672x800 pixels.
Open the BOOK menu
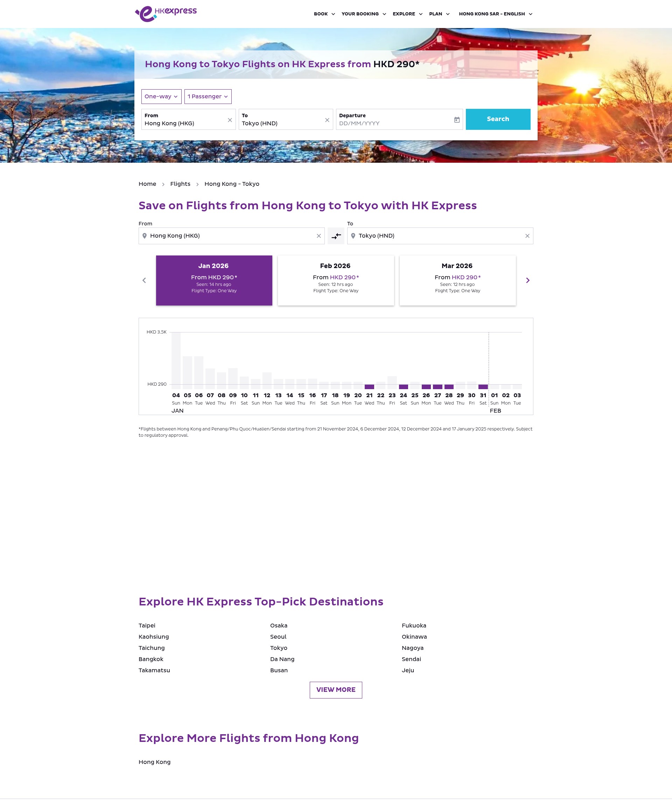(324, 14)
